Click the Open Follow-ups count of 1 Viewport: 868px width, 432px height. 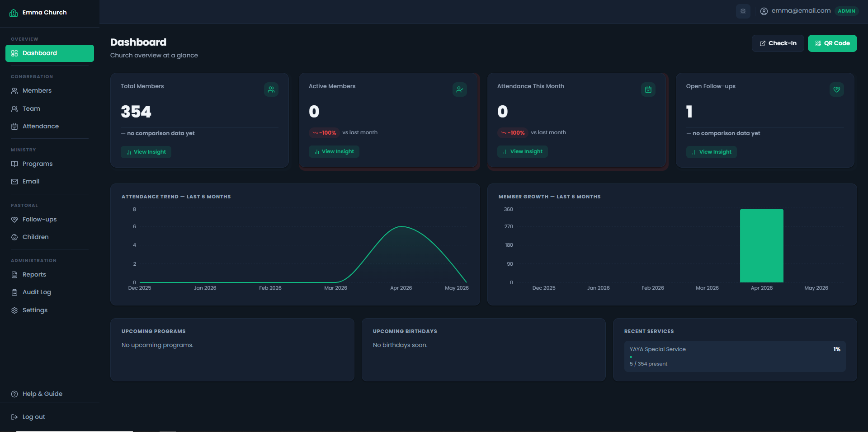click(x=689, y=112)
